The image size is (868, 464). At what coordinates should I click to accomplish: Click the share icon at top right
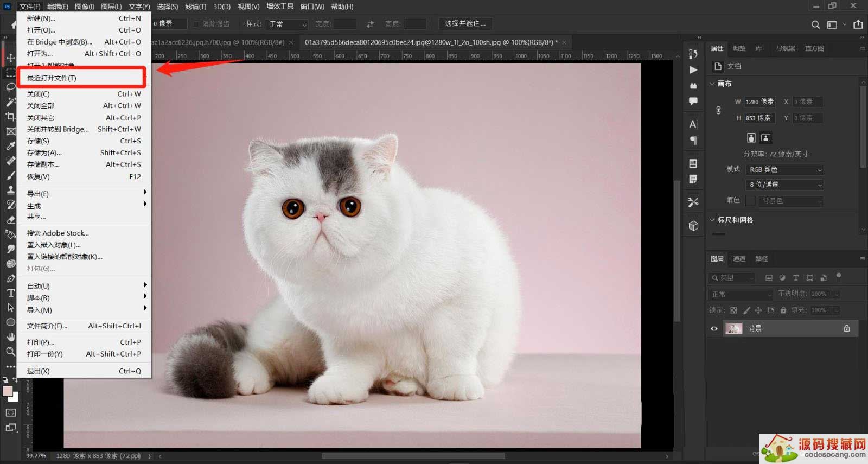click(858, 24)
